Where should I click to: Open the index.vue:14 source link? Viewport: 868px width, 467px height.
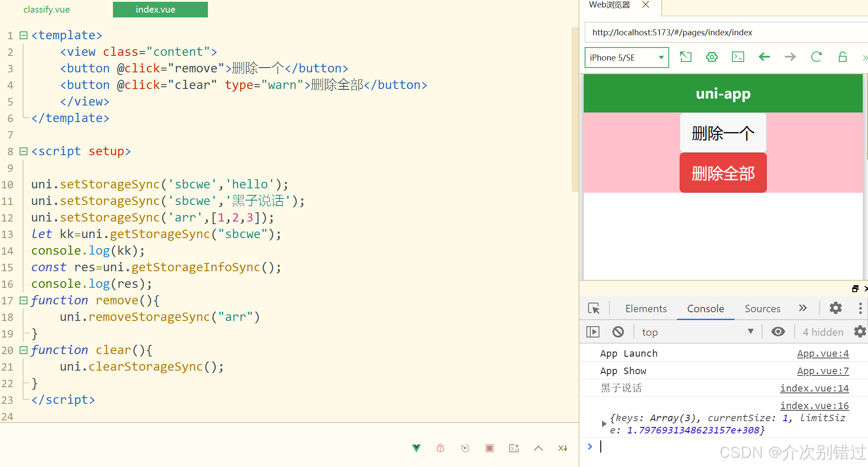click(814, 389)
